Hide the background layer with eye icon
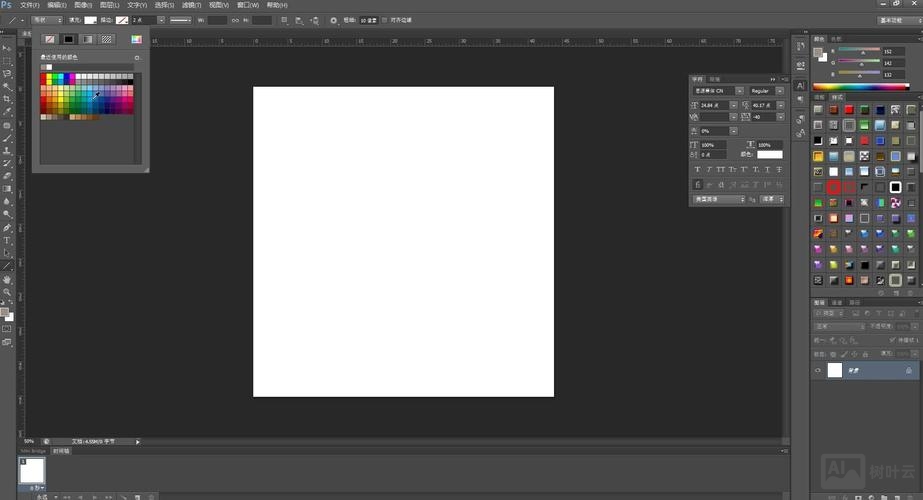The height and width of the screenshot is (500, 923). click(x=817, y=370)
